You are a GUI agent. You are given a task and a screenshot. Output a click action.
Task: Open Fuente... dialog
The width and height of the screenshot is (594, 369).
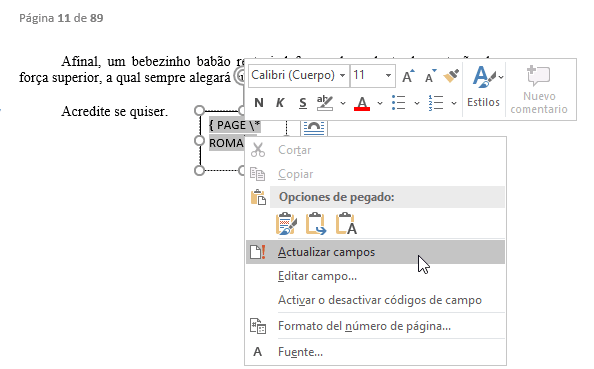(x=375, y=352)
